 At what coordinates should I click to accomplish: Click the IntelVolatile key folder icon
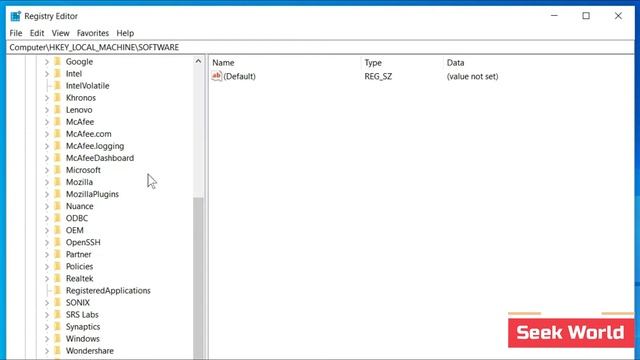[x=58, y=86]
